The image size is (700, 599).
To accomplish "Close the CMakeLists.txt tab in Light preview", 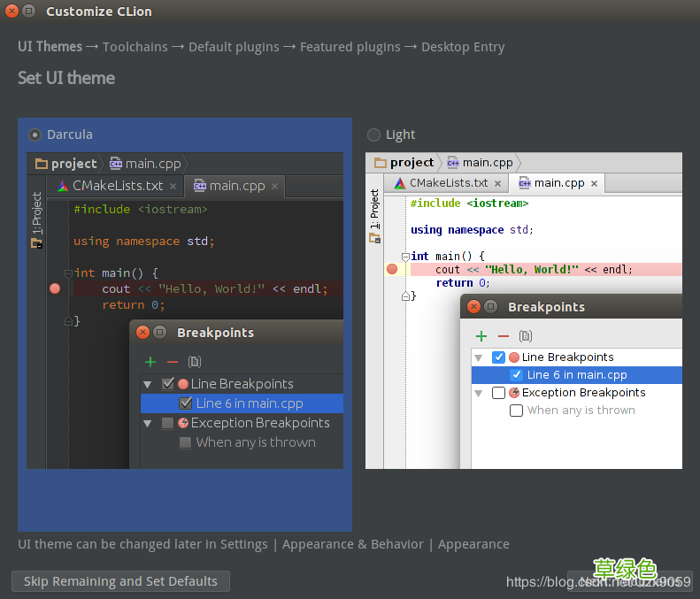I will pyautogui.click(x=497, y=183).
